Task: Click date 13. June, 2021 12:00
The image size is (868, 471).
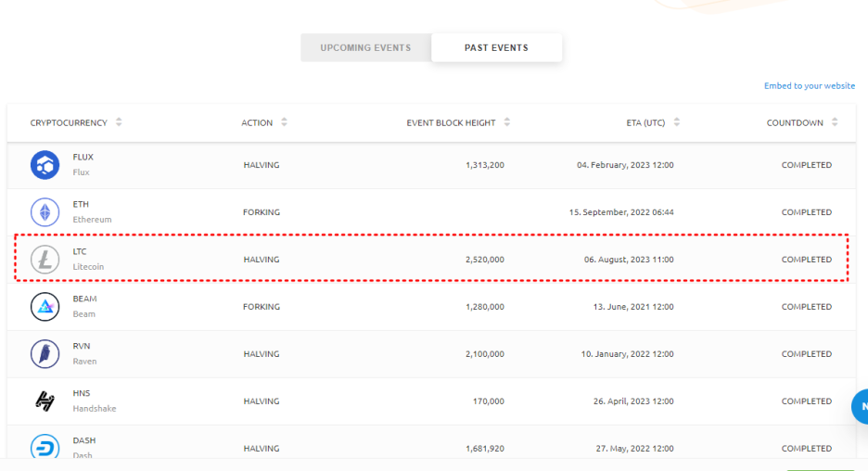Action: tap(633, 307)
